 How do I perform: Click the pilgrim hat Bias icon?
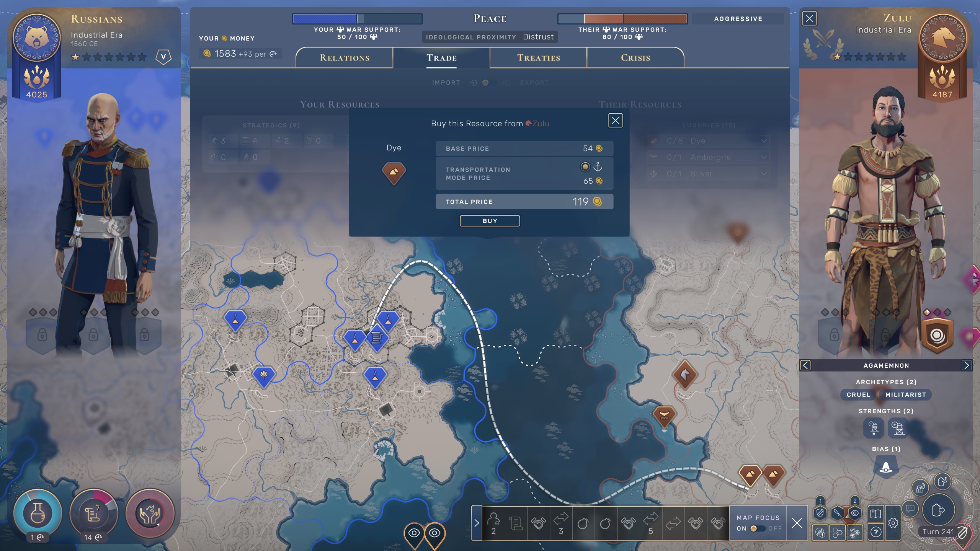tap(885, 468)
